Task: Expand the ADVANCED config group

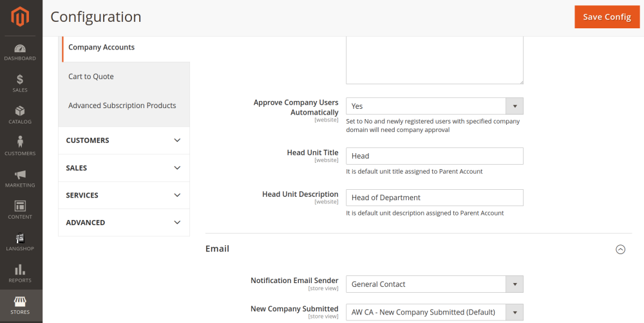Action: point(124,223)
